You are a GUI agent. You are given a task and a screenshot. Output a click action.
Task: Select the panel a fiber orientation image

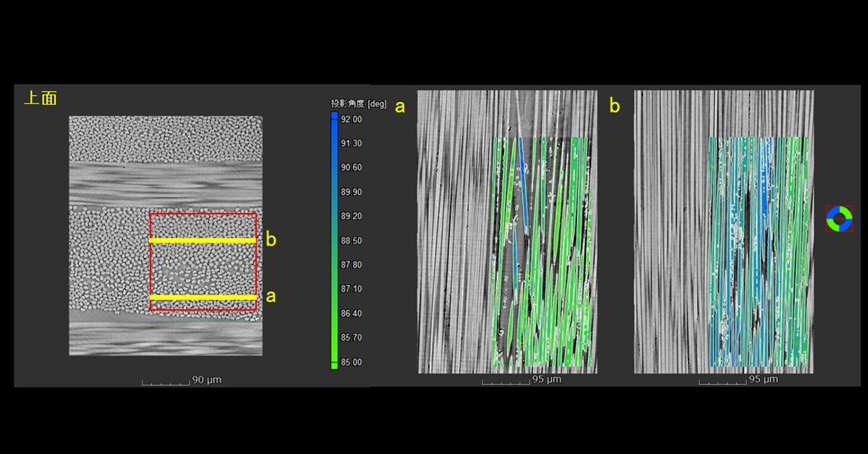[x=508, y=232]
